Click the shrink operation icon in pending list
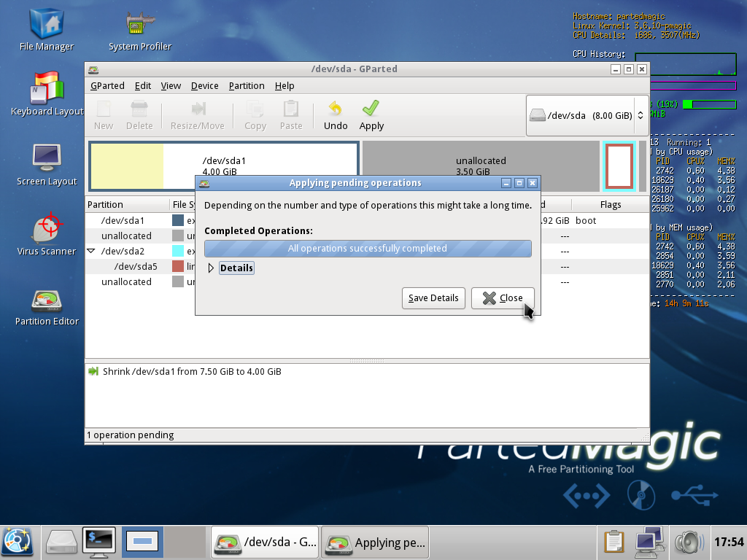The height and width of the screenshot is (560, 747). coord(93,371)
